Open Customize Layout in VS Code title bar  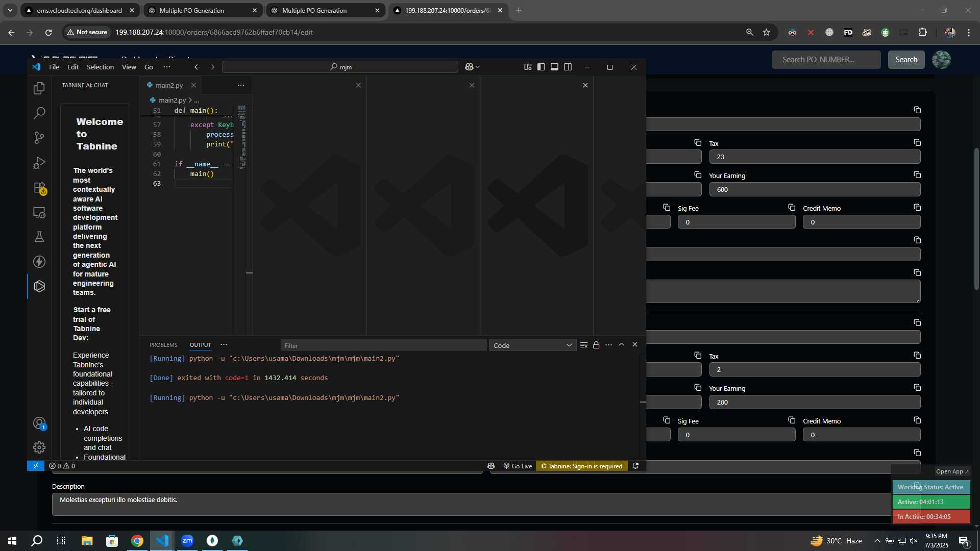[x=528, y=67]
